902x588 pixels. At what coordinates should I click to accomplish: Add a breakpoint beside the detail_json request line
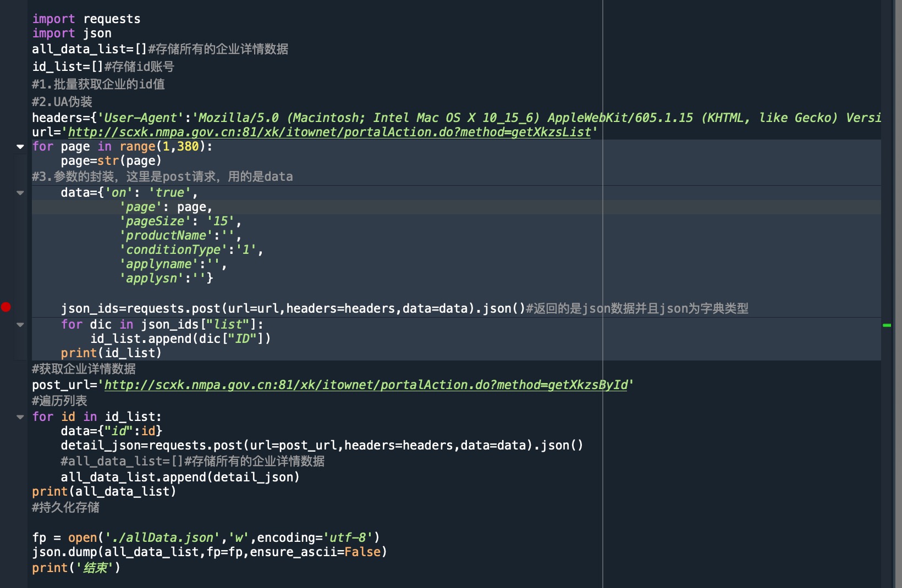[7, 445]
